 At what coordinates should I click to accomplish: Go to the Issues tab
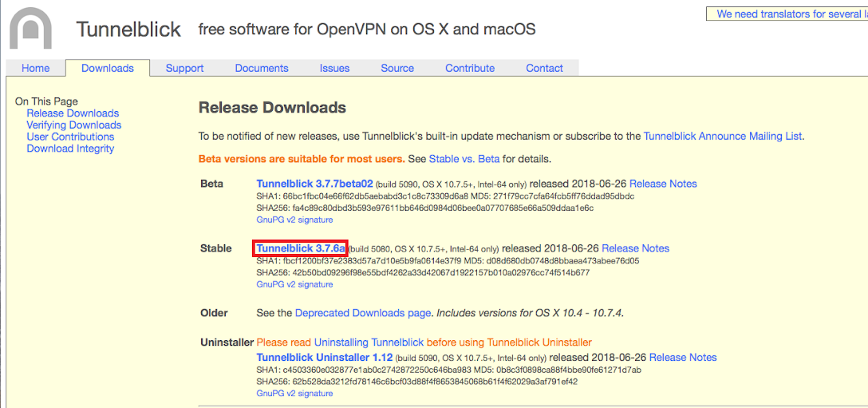pos(334,68)
